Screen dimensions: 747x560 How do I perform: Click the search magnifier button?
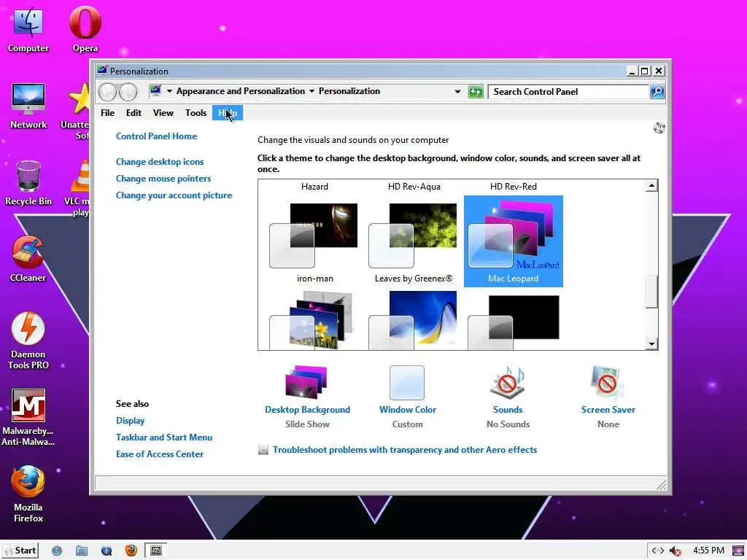pos(657,91)
